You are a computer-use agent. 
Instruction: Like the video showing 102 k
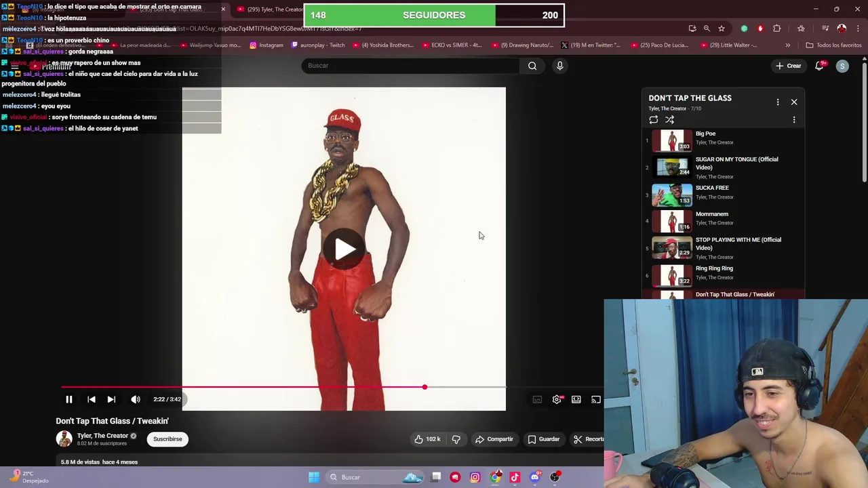click(x=427, y=439)
